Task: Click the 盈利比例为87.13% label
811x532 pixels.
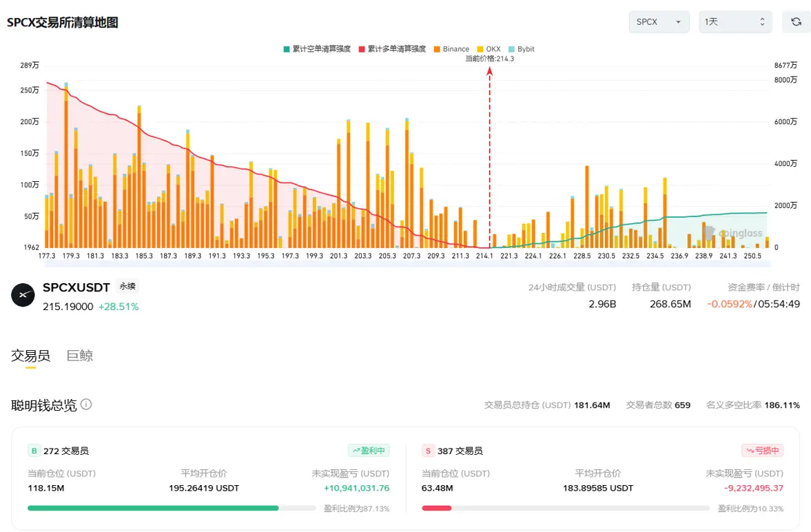Action: tap(356, 509)
